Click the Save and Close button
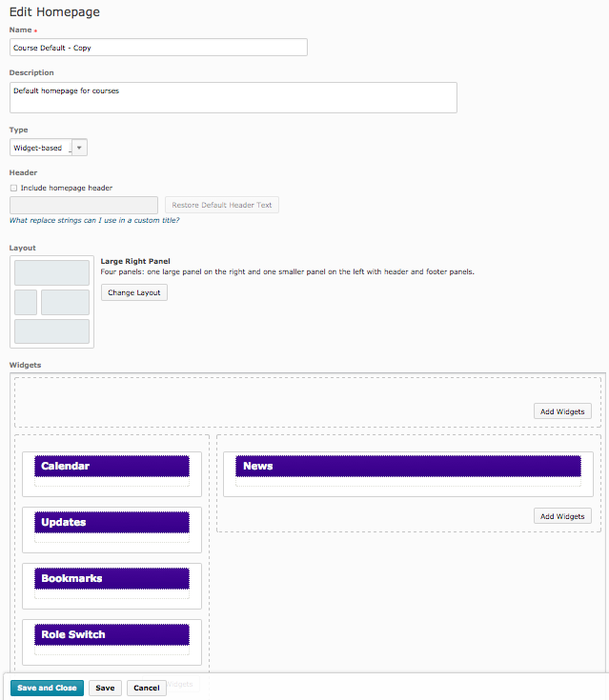609x700 pixels. [x=47, y=688]
